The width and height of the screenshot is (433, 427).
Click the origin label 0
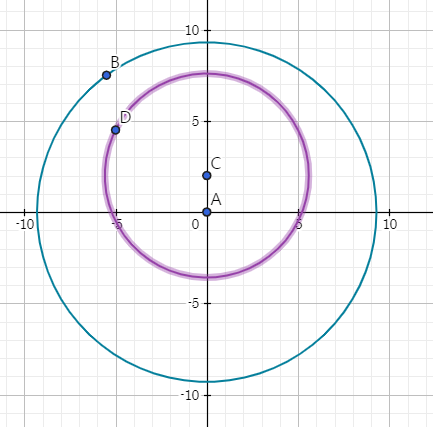click(x=195, y=225)
